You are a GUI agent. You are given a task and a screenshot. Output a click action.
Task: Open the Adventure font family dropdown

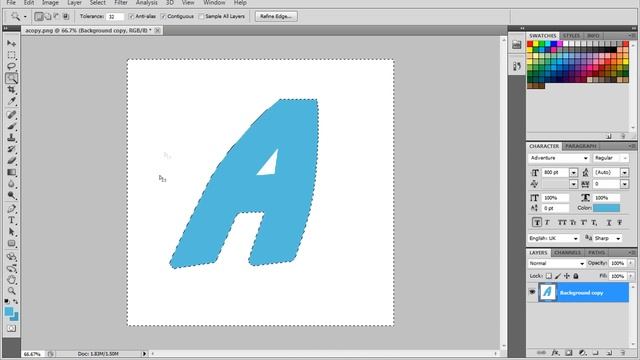[585, 158]
